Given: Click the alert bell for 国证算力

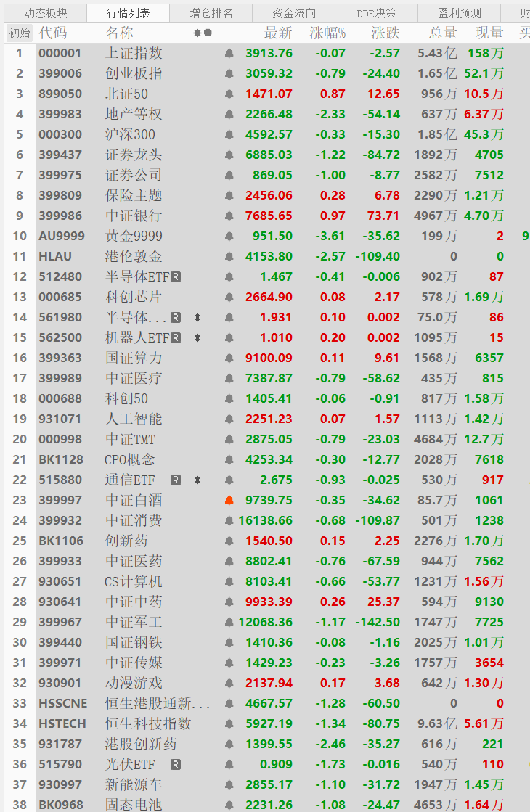Looking at the screenshot, I should click(229, 358).
